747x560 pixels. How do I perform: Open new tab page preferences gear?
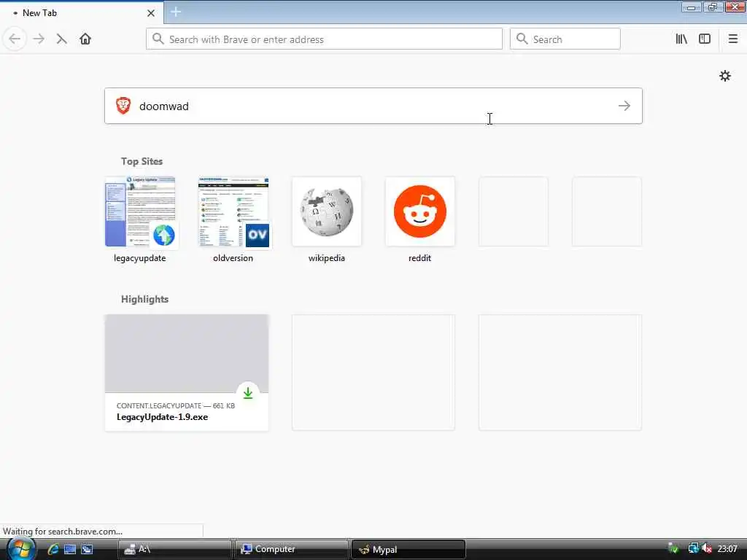point(725,76)
